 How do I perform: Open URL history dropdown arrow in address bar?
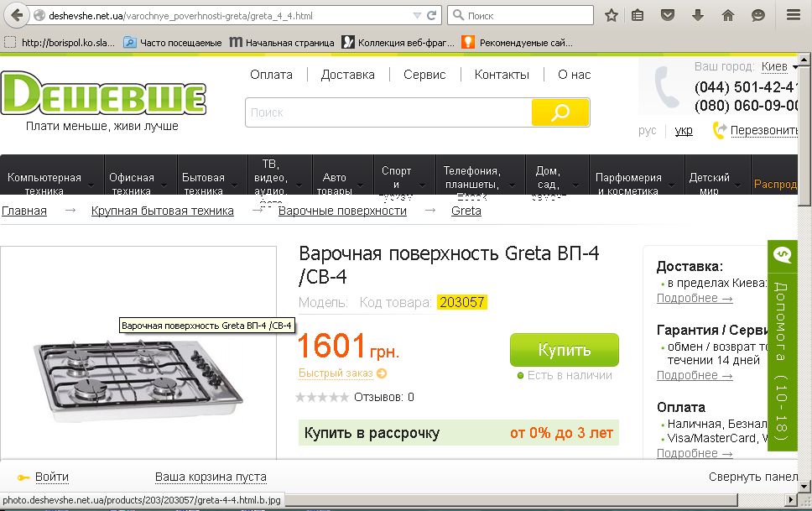(417, 16)
